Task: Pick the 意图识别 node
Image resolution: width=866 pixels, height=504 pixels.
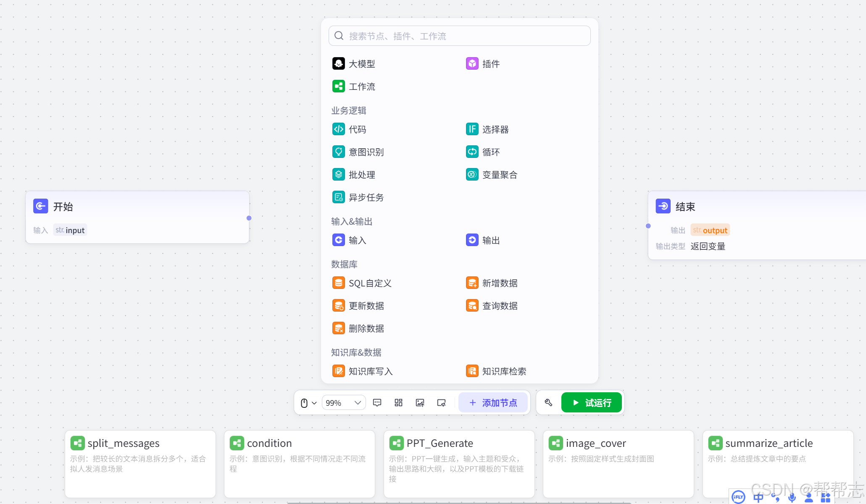Action: (x=358, y=152)
